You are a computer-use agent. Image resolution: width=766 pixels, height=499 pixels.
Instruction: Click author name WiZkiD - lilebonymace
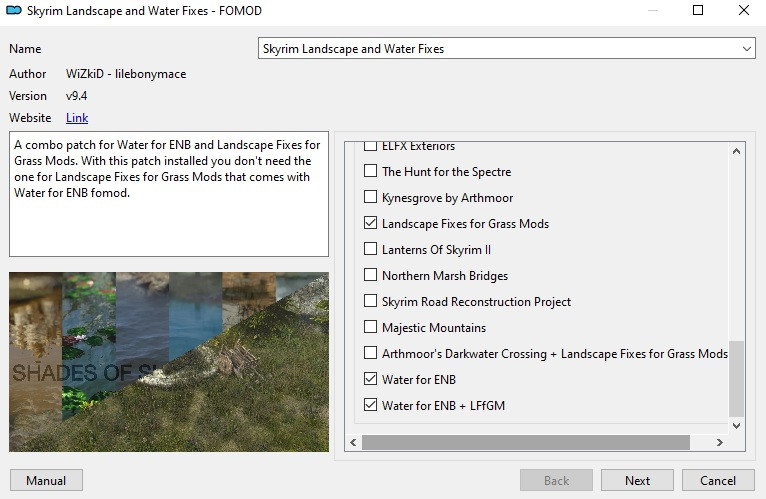tap(126, 74)
